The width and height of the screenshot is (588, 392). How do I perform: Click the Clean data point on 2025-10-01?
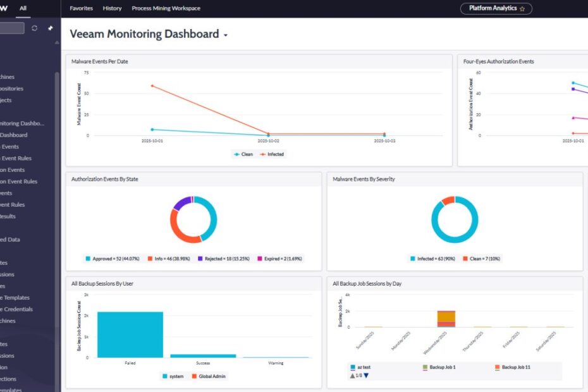[152, 130]
